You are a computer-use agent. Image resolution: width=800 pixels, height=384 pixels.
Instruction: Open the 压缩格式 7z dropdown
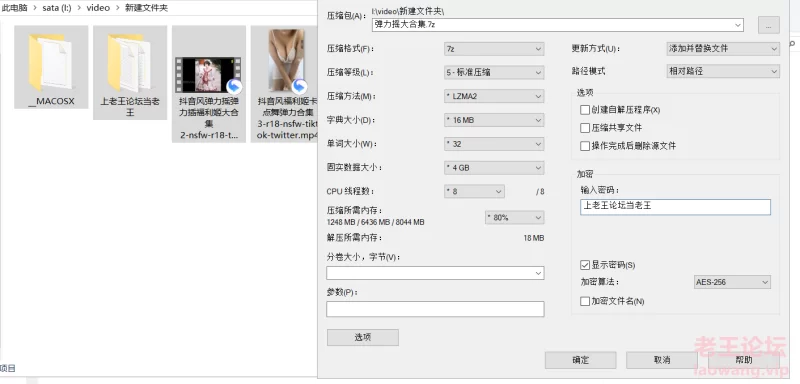point(494,49)
